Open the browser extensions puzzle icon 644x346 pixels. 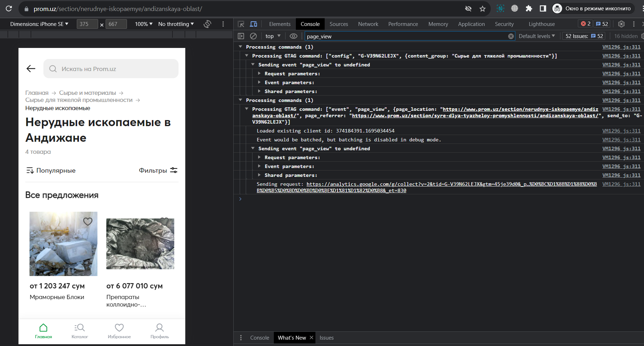click(x=529, y=9)
